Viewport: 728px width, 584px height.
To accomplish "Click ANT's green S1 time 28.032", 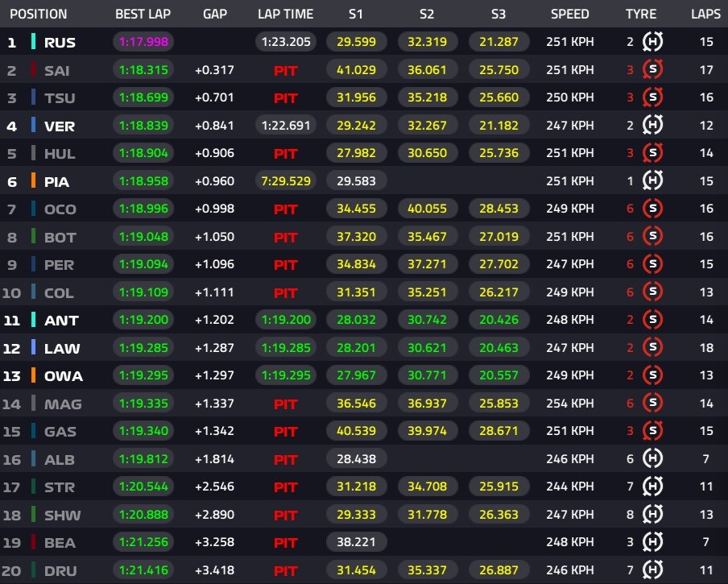I will 356,320.
